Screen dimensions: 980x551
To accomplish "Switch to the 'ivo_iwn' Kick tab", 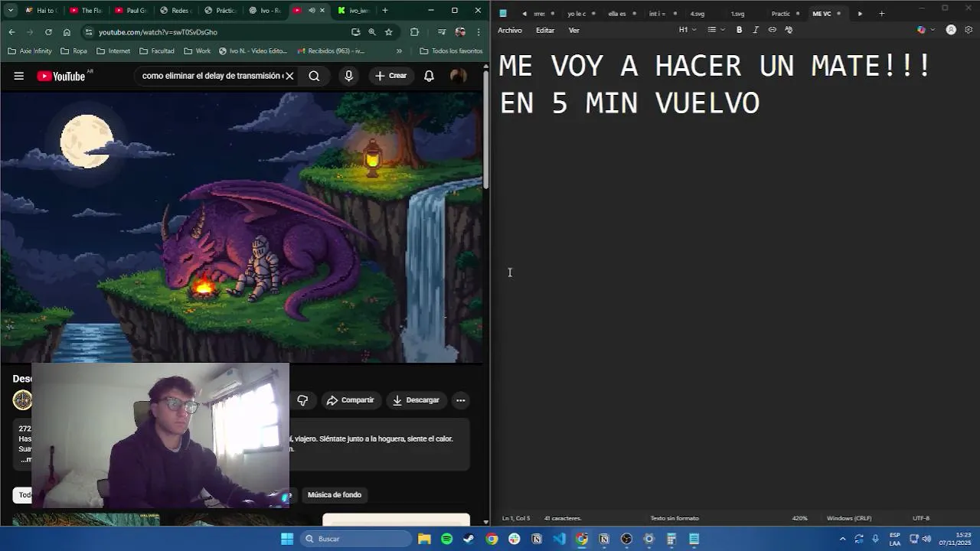I will click(x=354, y=11).
